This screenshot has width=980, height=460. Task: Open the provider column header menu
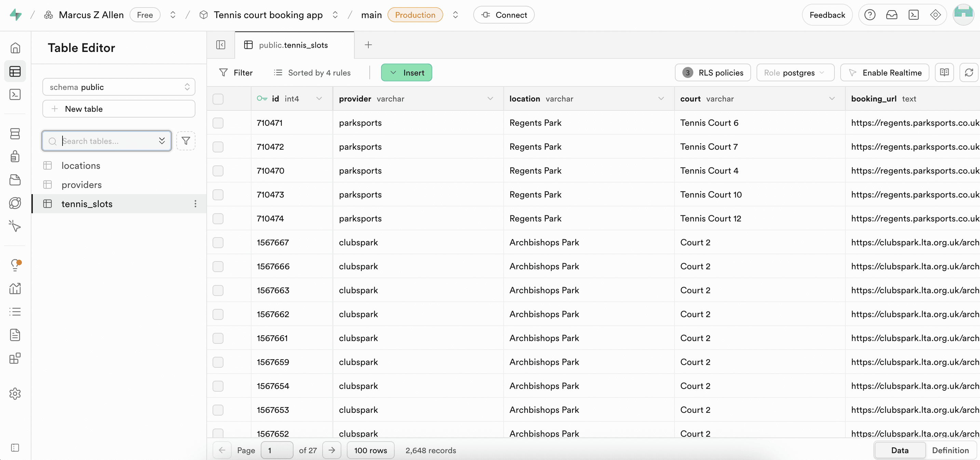pos(490,98)
